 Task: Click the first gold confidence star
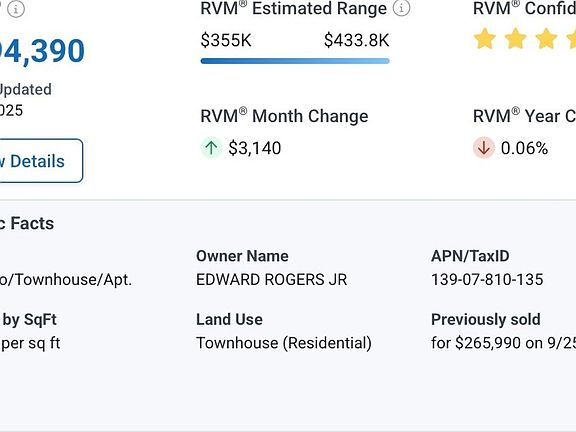(485, 39)
